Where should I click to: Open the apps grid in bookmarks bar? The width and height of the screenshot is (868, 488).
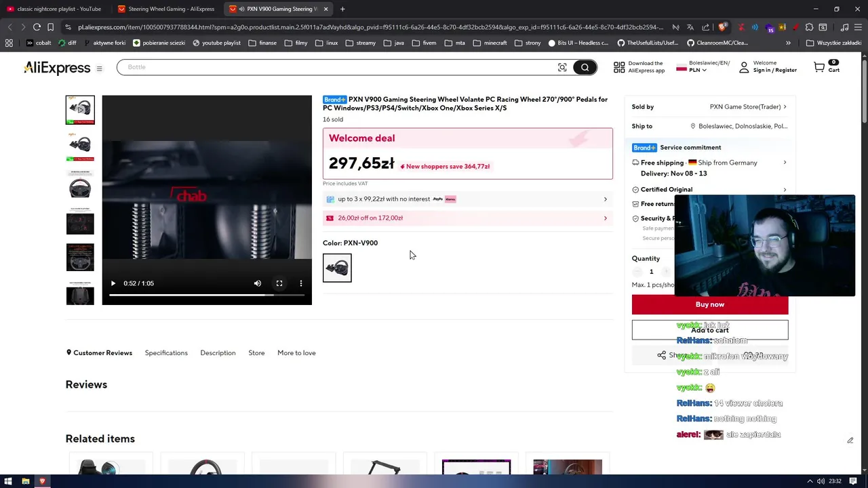click(x=9, y=43)
